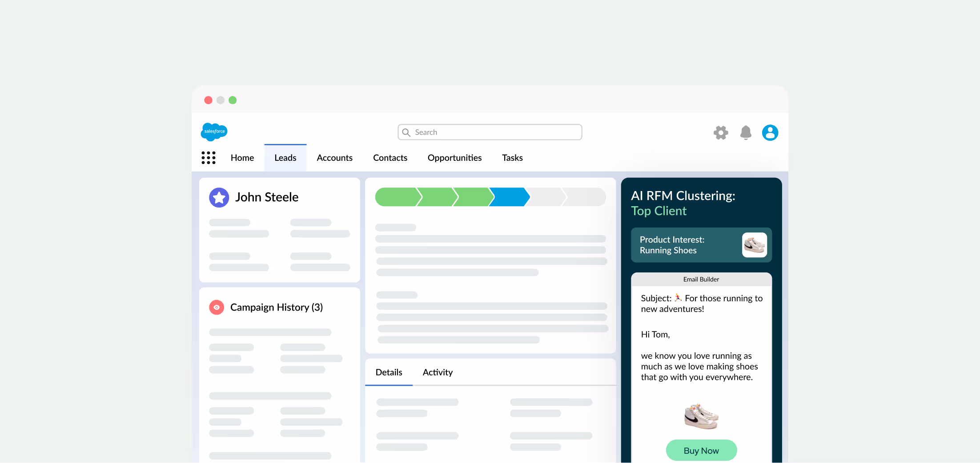Click the current blue pipeline stage
Viewport: 980px width, 463px height.
(509, 197)
